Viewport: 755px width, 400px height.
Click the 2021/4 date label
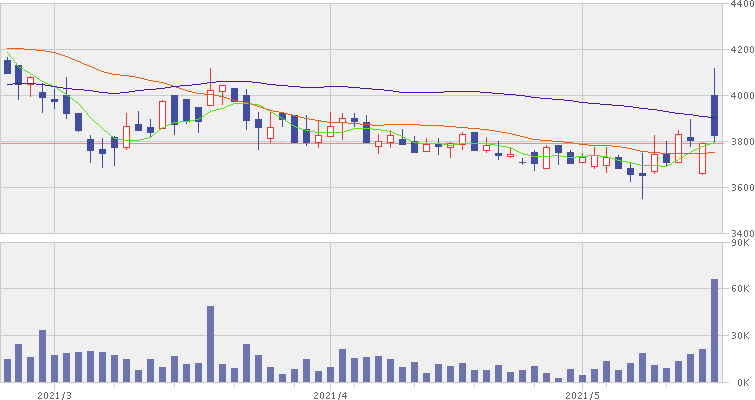(330, 394)
